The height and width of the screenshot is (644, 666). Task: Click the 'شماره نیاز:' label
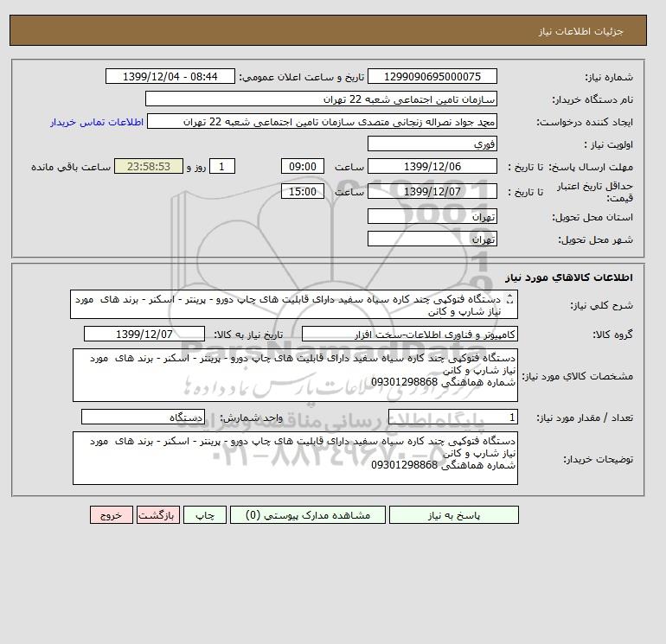[609, 77]
